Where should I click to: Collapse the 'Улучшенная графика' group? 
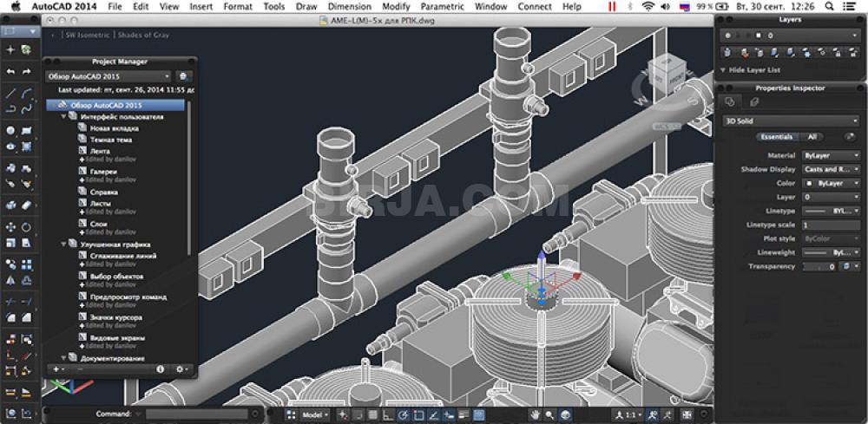[x=64, y=244]
